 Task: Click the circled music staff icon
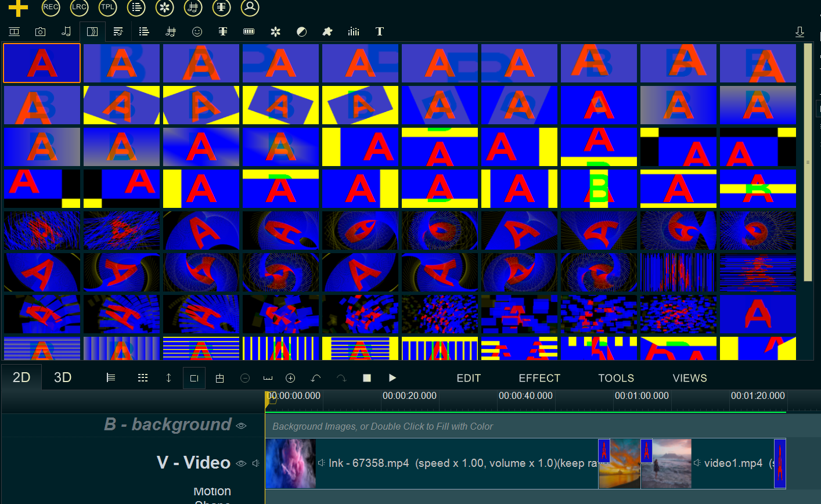click(x=193, y=8)
